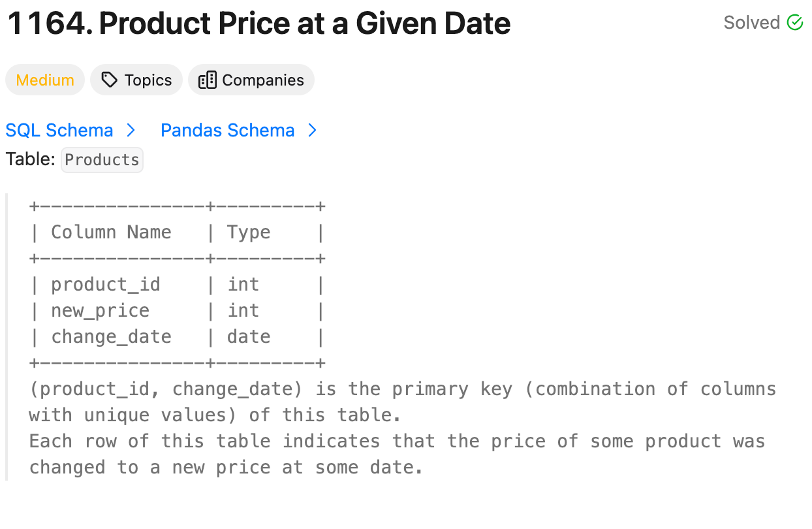The height and width of the screenshot is (529, 812).
Task: Select the change_date column row
Action: click(111, 337)
